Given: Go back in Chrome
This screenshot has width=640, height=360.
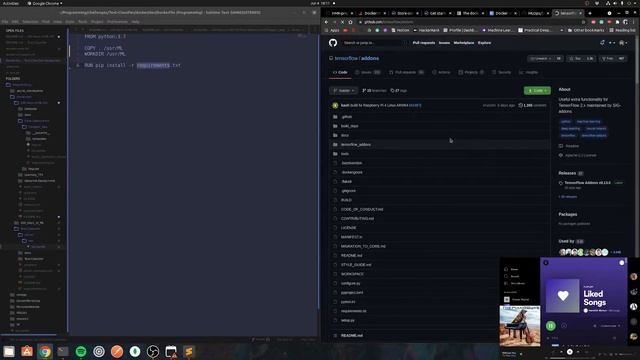Looking at the screenshot, I should [327, 22].
